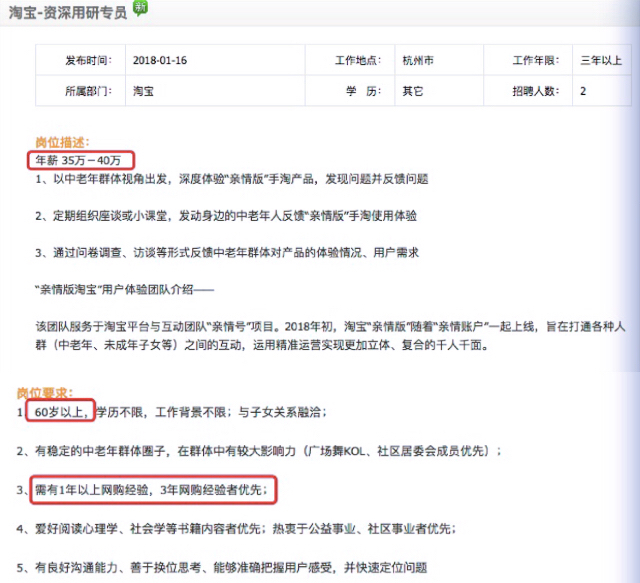
Task: Click the 工作地点 label cell
Action: coord(350,60)
